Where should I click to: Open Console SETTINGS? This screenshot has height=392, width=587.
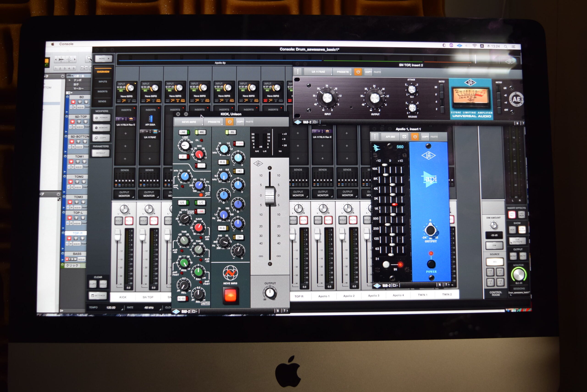click(x=98, y=296)
